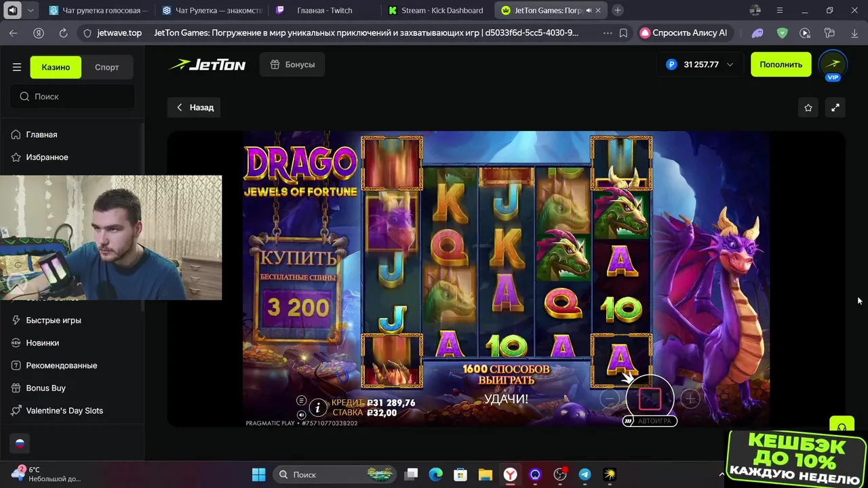Open File Explorer from taskbar
This screenshot has height=488, width=868.
pos(485,474)
